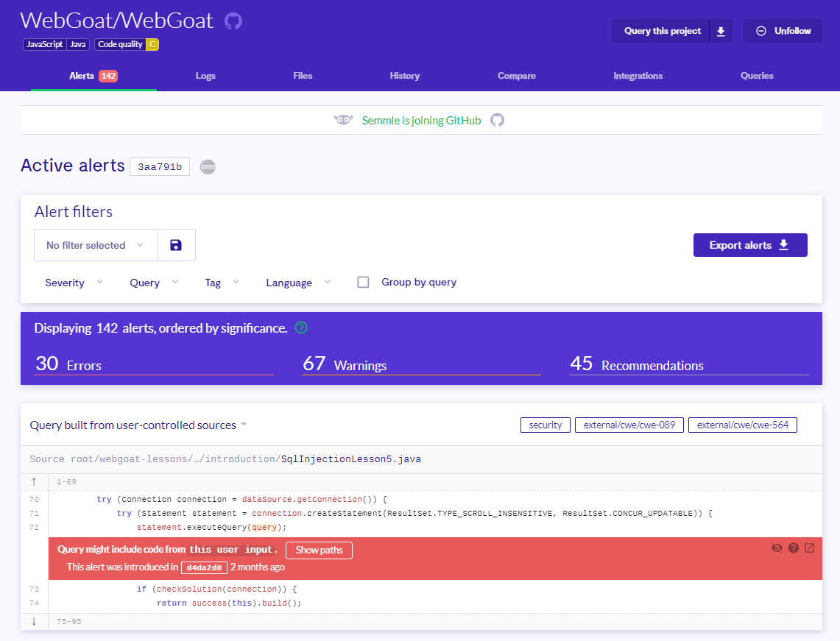Open query help question mark icon in alert
Image resolution: width=840 pixels, height=641 pixels.
pyautogui.click(x=794, y=548)
